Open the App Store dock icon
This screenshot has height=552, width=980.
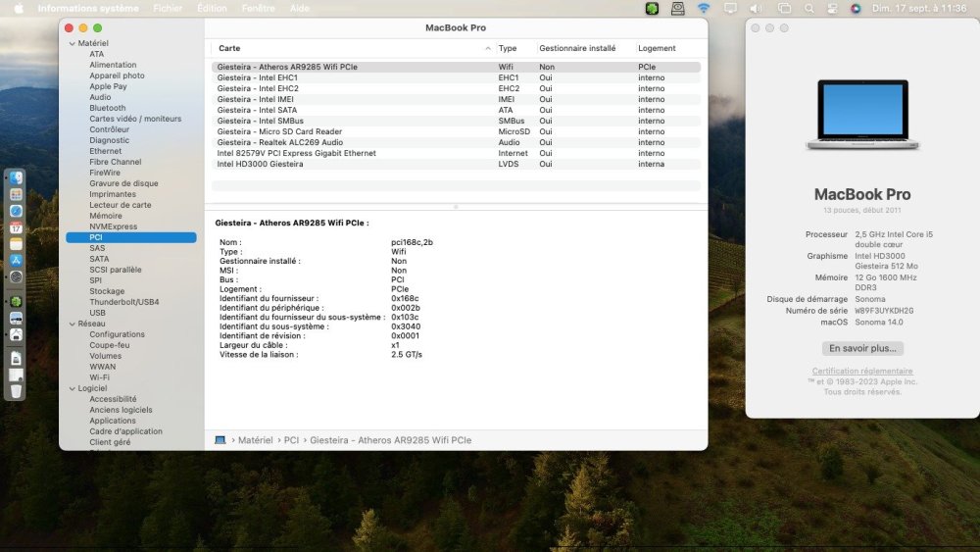(17, 260)
